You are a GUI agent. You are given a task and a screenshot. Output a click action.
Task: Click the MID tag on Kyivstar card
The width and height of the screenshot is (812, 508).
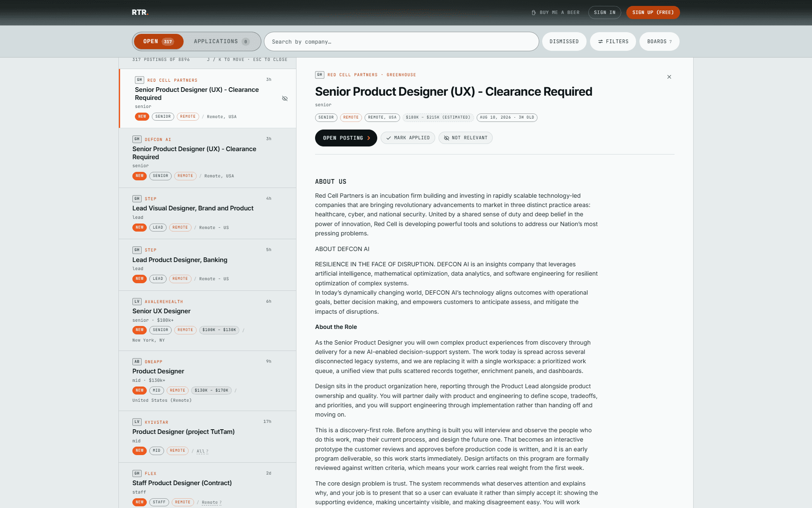click(156, 450)
